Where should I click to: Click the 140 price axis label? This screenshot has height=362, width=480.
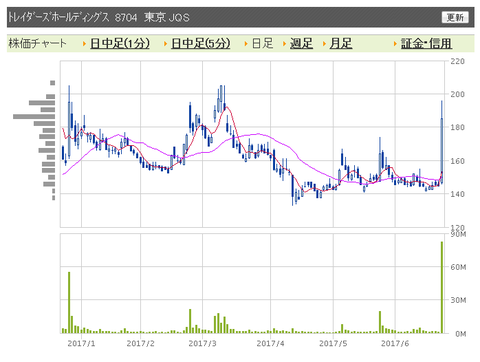point(457,194)
